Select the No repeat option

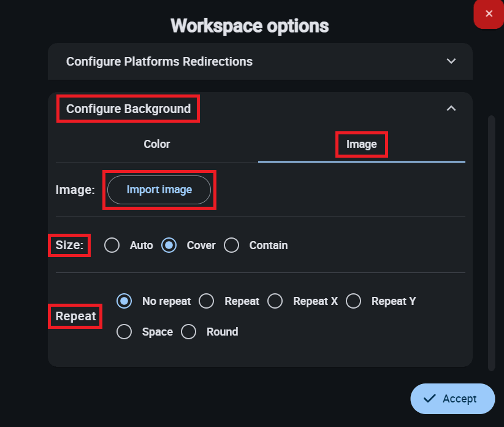click(x=124, y=301)
